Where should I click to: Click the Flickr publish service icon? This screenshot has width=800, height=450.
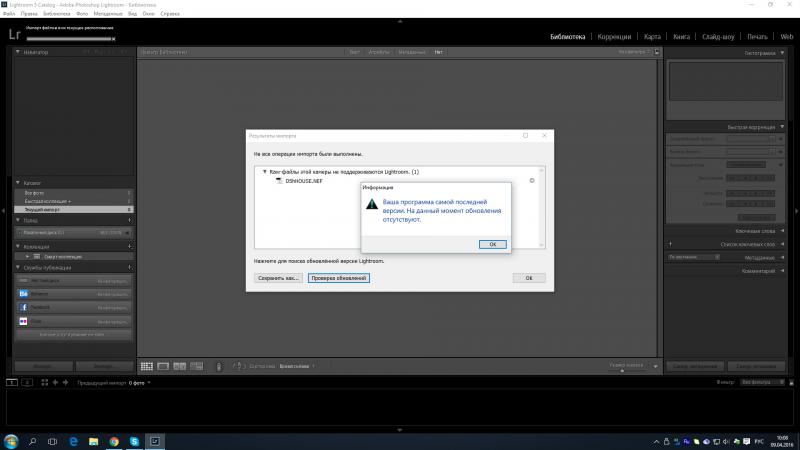coord(23,321)
